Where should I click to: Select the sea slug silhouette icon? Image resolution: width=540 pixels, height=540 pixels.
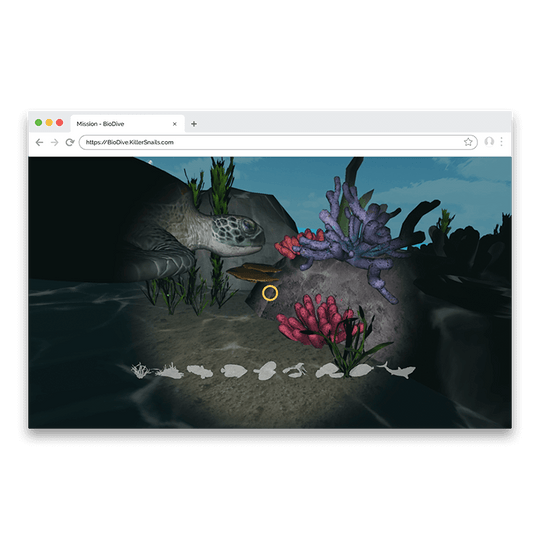click(x=169, y=371)
